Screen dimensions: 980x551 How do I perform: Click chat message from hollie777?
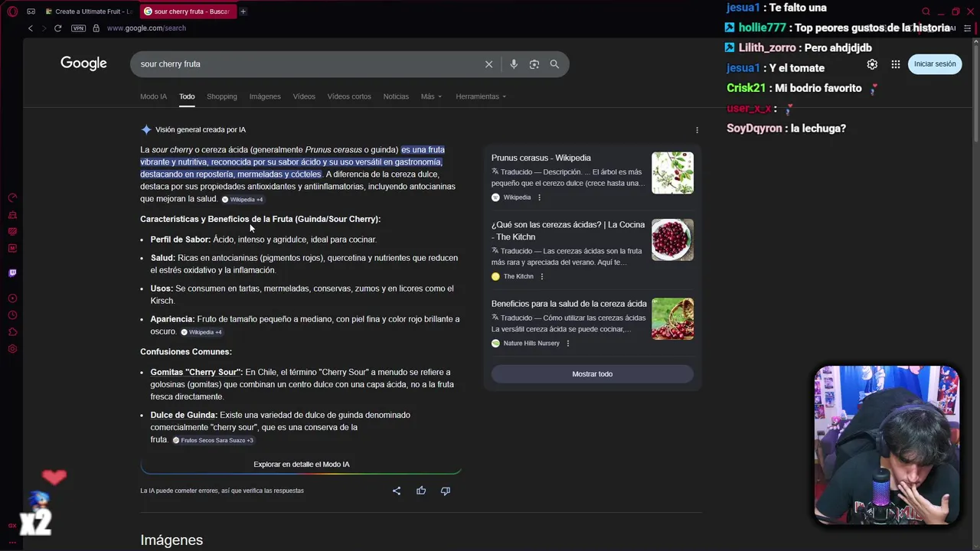pos(839,28)
